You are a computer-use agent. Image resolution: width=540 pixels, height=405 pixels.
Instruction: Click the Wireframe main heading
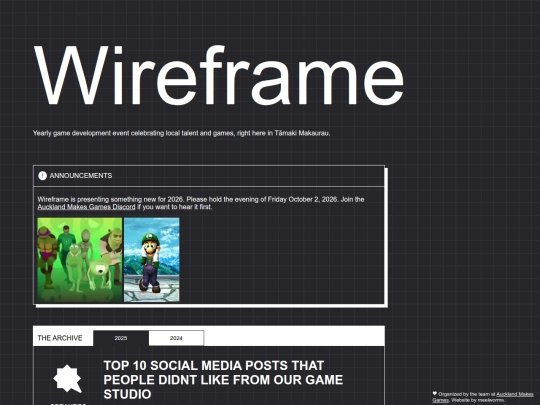(x=218, y=75)
